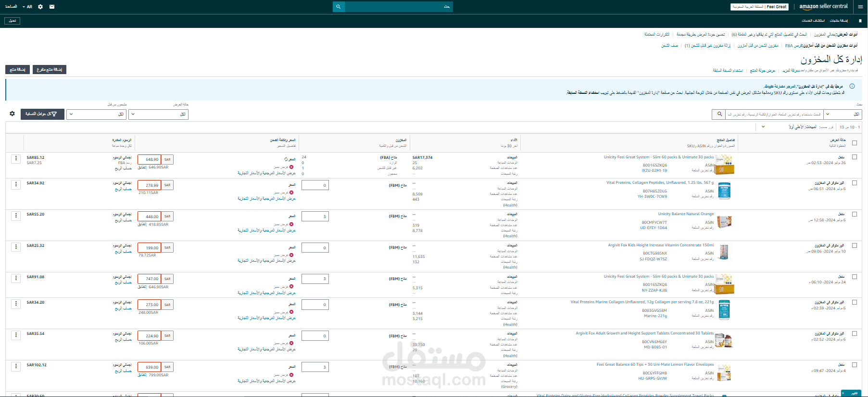Check Argivit Fox Kids row checkbox
The image size is (868, 397).
tap(855, 245)
